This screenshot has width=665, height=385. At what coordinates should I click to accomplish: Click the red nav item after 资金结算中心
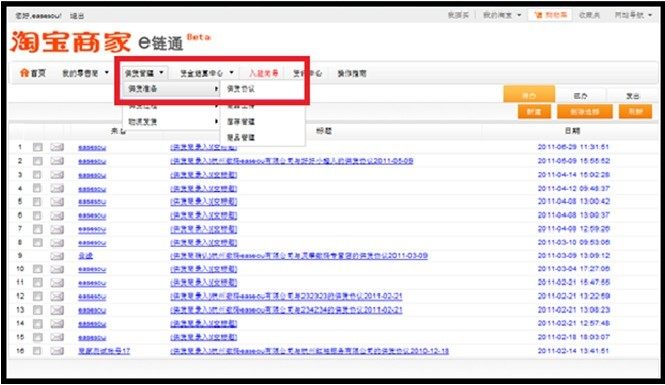click(x=263, y=73)
